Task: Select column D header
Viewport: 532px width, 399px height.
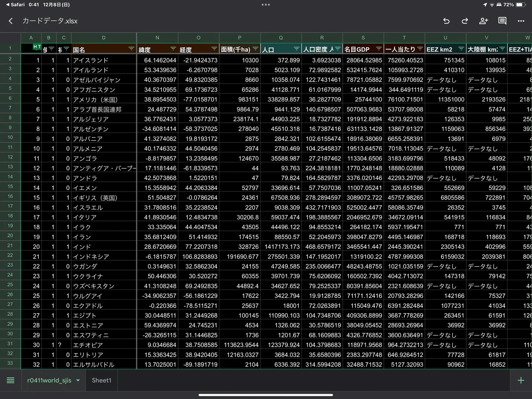Action: click(104, 38)
